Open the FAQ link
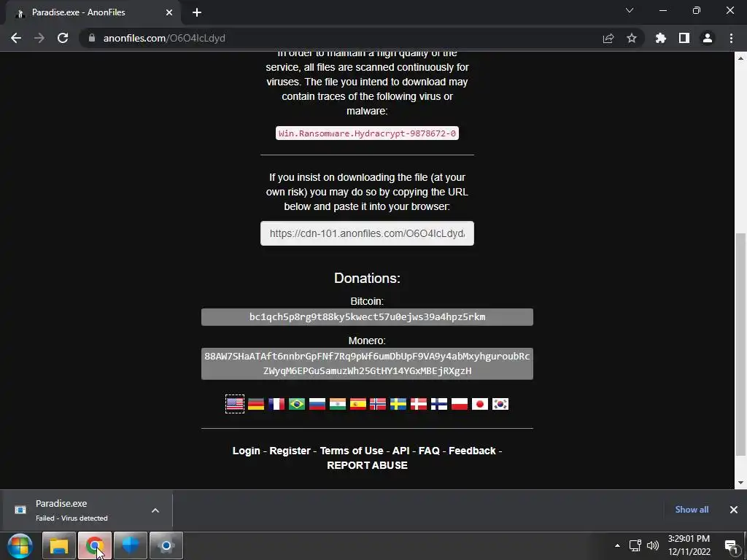 tap(429, 451)
